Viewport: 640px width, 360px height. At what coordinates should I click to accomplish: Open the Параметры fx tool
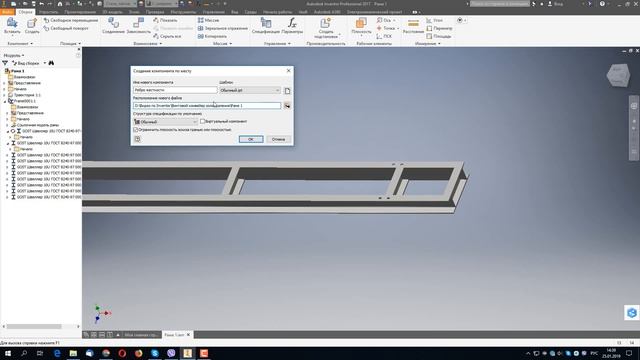pyautogui.click(x=292, y=26)
